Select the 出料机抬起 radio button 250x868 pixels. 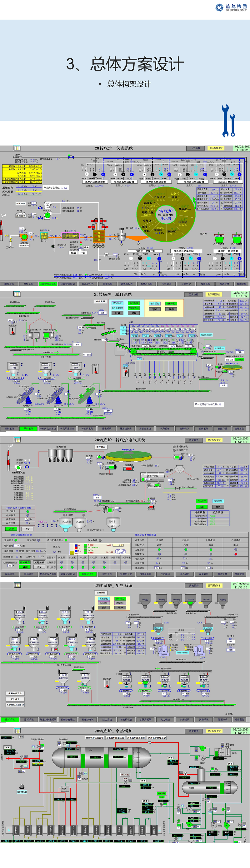(x=174, y=447)
